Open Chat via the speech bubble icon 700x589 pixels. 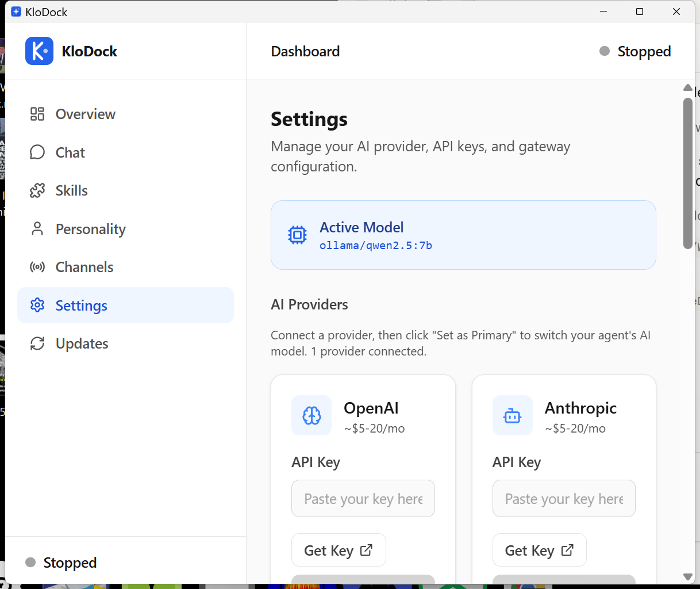click(x=37, y=152)
